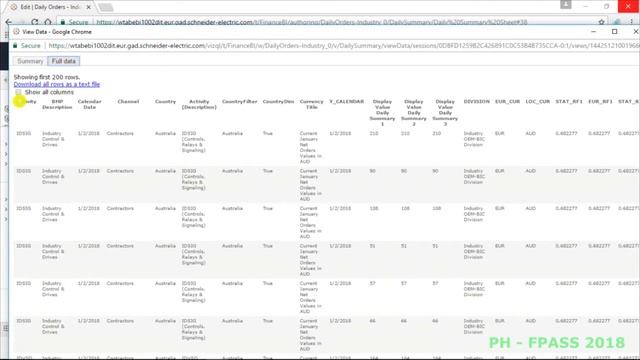Open the Chrome user profile icon

click(x=566, y=4)
